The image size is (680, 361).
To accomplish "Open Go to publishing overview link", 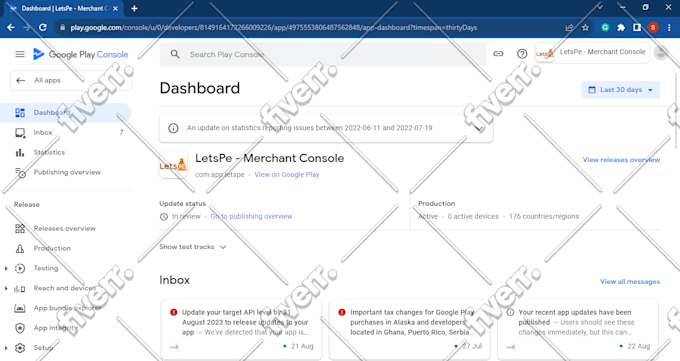I will tap(251, 216).
